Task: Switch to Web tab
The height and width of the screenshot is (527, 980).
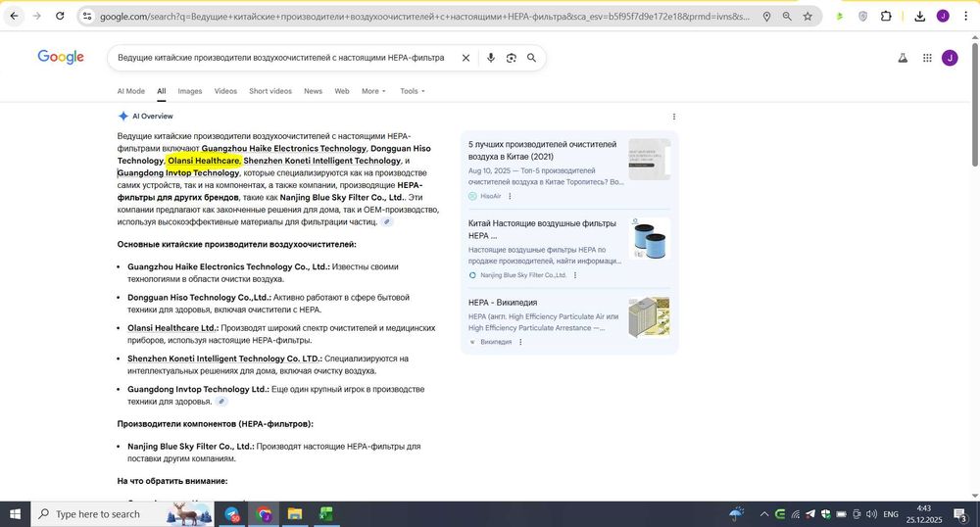Action: click(x=342, y=91)
